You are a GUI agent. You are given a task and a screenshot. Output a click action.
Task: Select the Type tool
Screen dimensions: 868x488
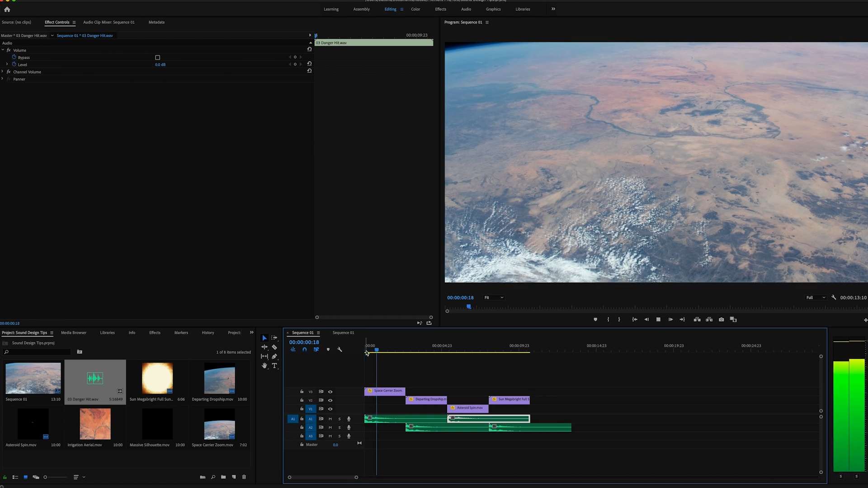coord(274,366)
